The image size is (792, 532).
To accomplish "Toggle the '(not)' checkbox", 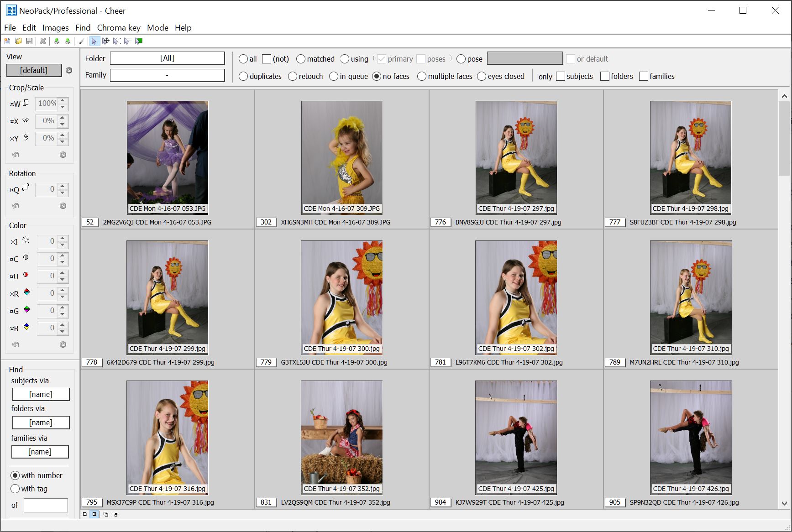I will click(267, 59).
